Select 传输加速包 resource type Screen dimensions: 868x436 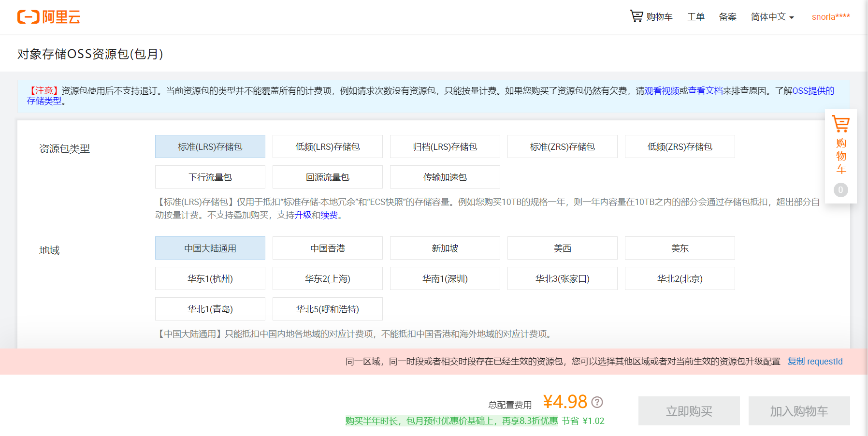(x=445, y=177)
